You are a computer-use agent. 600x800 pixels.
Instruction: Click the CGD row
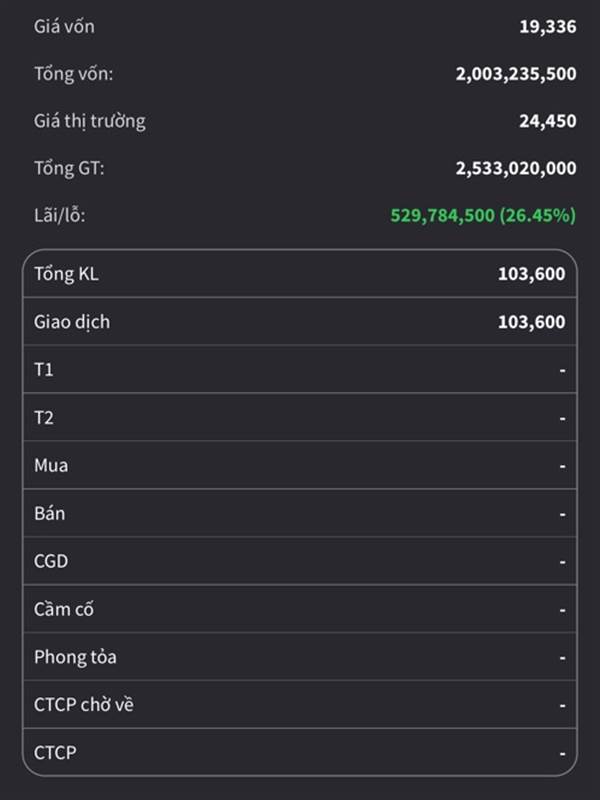pyautogui.click(x=300, y=561)
